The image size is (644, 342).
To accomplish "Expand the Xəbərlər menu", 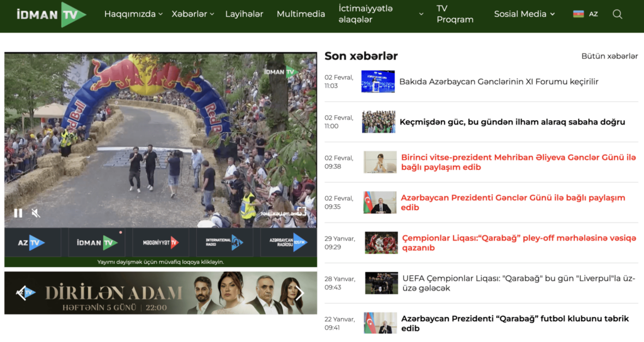I will [192, 14].
